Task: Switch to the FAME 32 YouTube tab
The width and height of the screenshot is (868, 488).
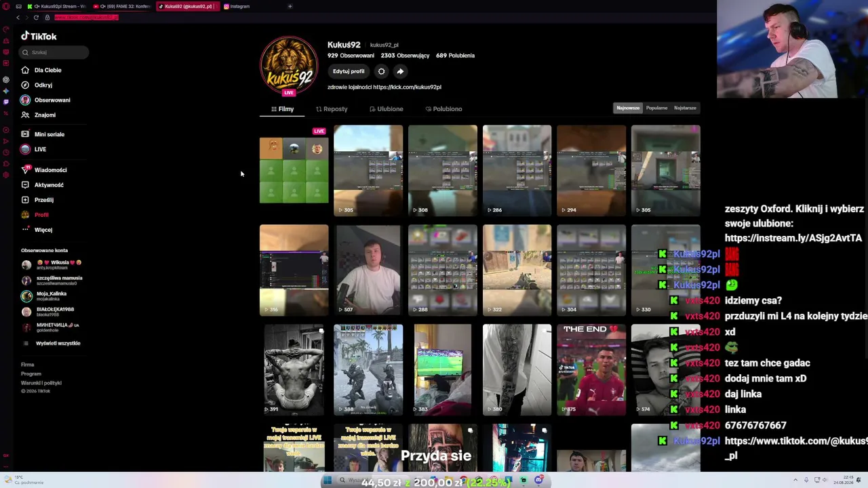Action: pos(121,7)
